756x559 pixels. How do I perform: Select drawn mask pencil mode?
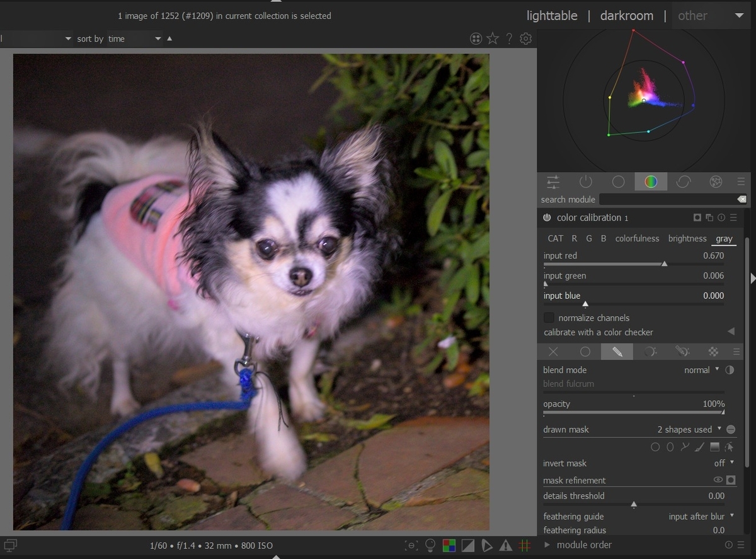click(617, 352)
